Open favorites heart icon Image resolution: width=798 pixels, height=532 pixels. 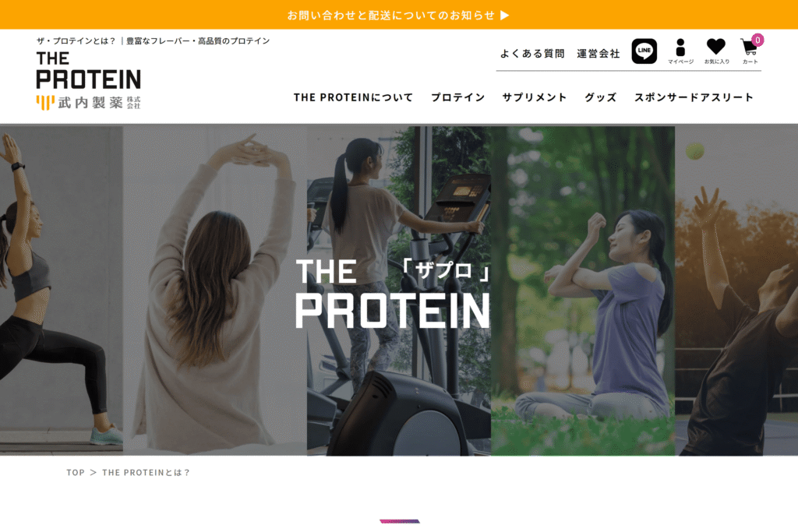(716, 51)
